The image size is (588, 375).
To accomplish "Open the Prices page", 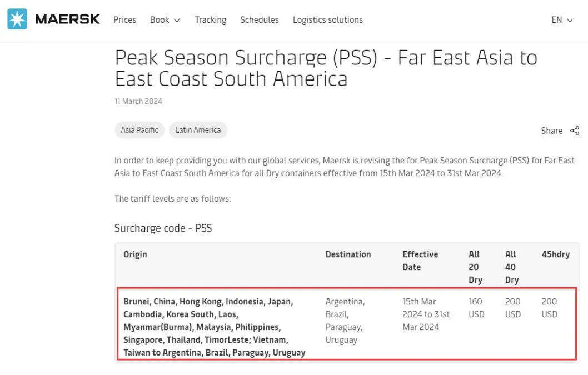I will (125, 20).
